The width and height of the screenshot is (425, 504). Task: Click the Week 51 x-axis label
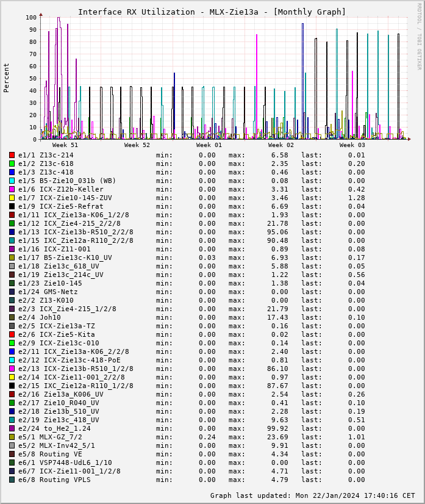pos(65,145)
